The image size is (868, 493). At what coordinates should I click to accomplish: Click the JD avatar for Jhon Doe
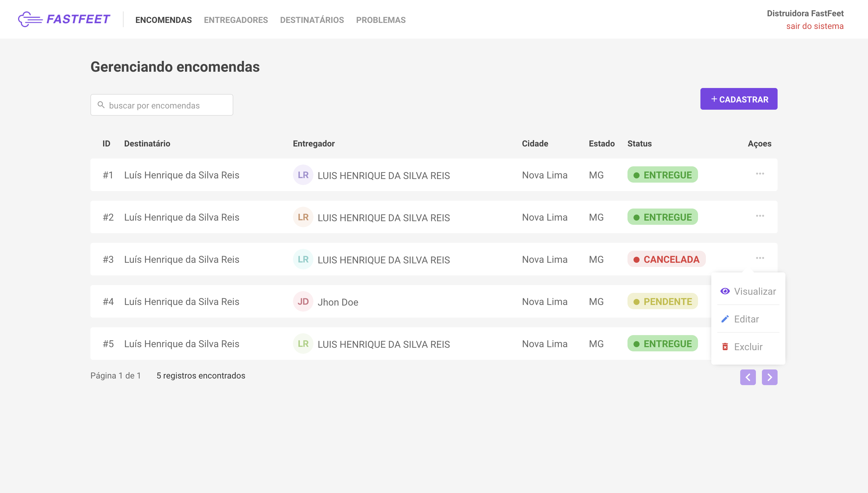tap(303, 301)
